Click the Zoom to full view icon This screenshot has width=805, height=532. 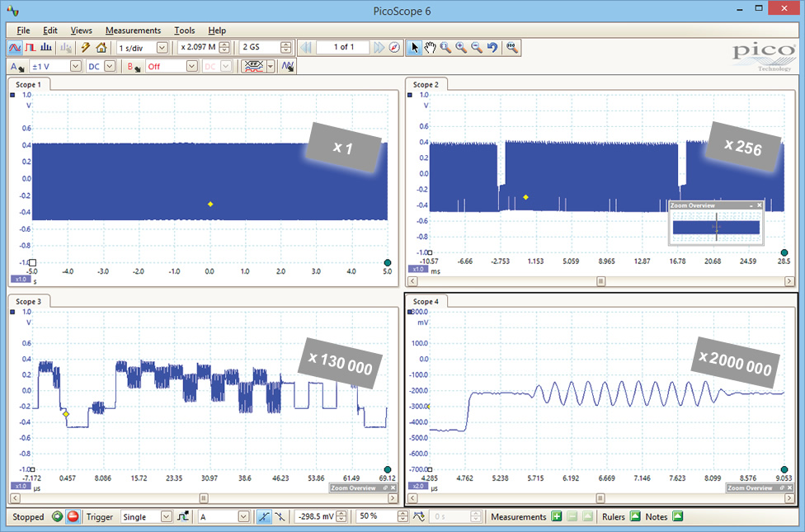512,48
